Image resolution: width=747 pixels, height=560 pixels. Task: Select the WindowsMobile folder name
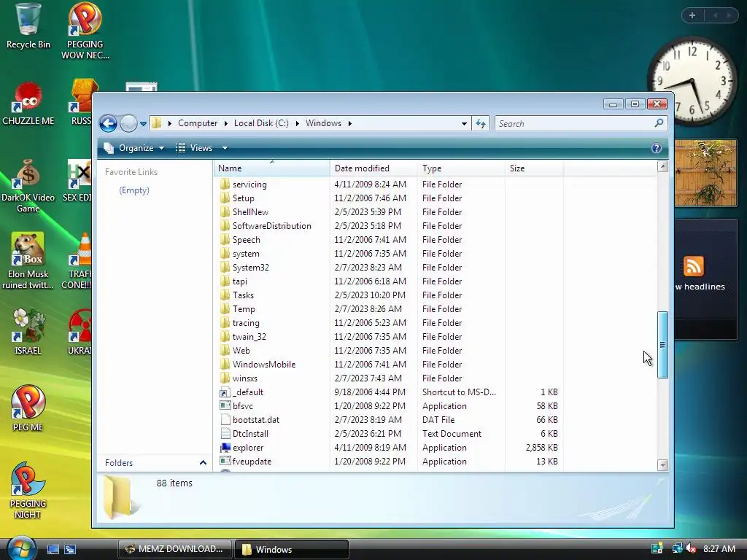click(x=264, y=365)
